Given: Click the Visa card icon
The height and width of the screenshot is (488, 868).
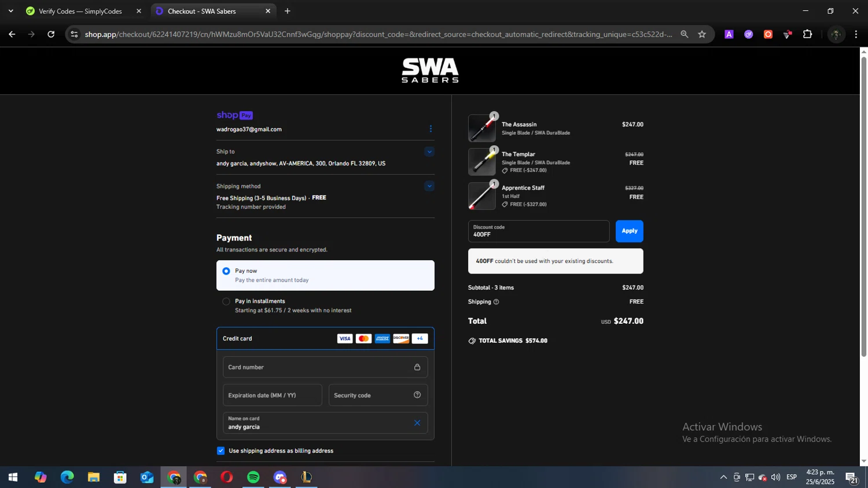Looking at the screenshot, I should click(345, 339).
